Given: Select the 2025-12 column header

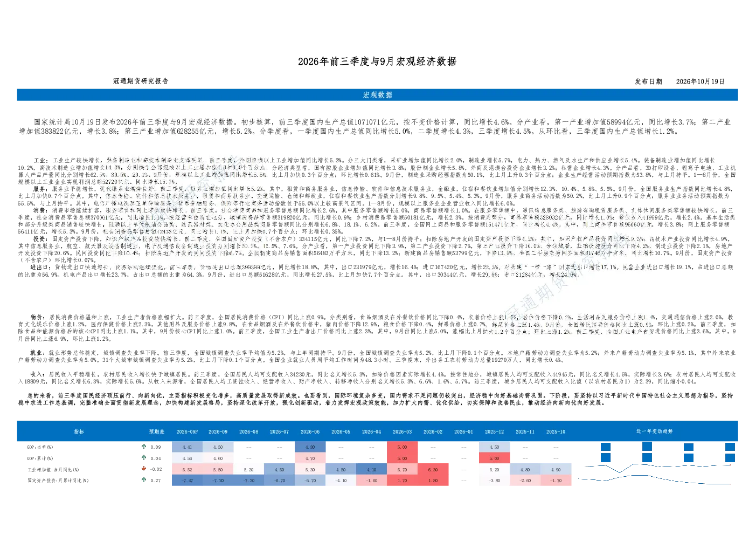Looking at the screenshot, I should (x=494, y=431).
